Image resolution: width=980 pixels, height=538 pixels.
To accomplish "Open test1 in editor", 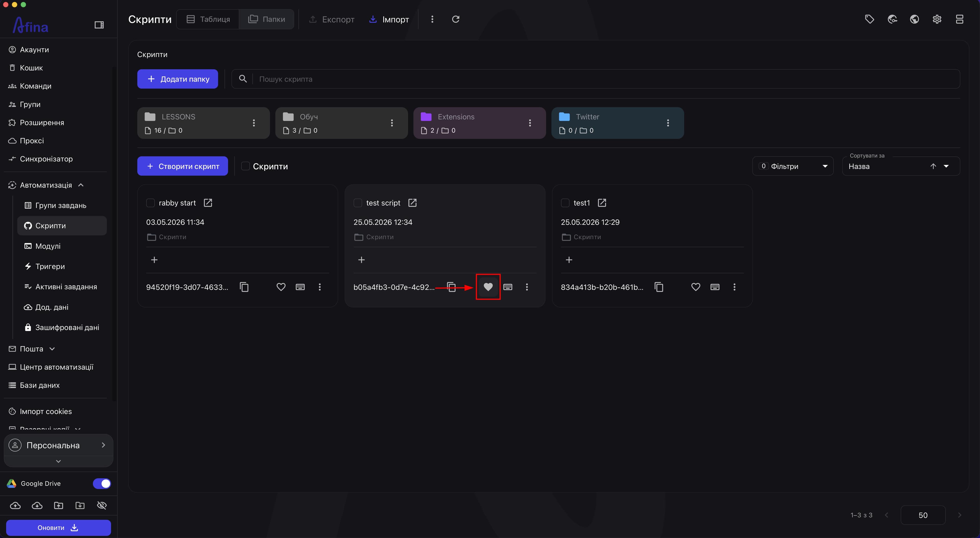I will pos(602,203).
